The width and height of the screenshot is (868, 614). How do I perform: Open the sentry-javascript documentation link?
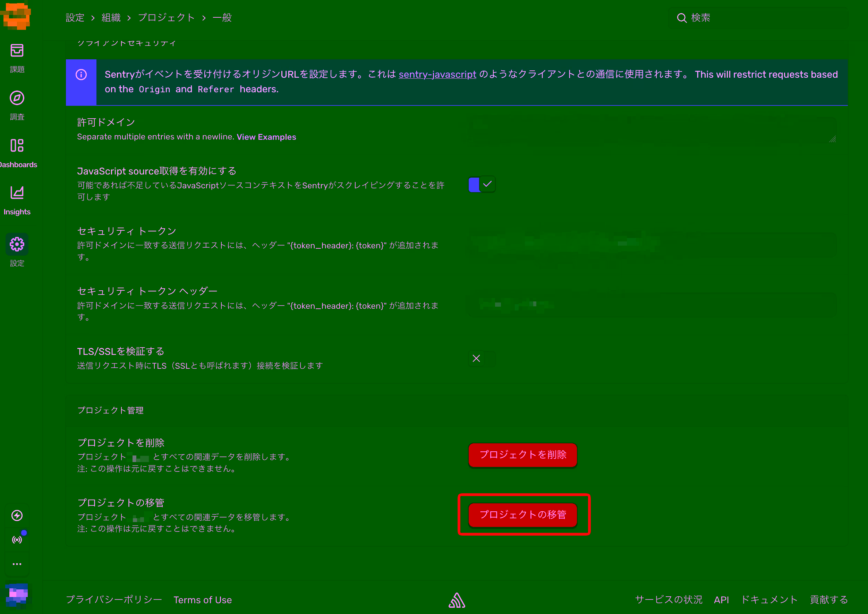click(x=437, y=75)
